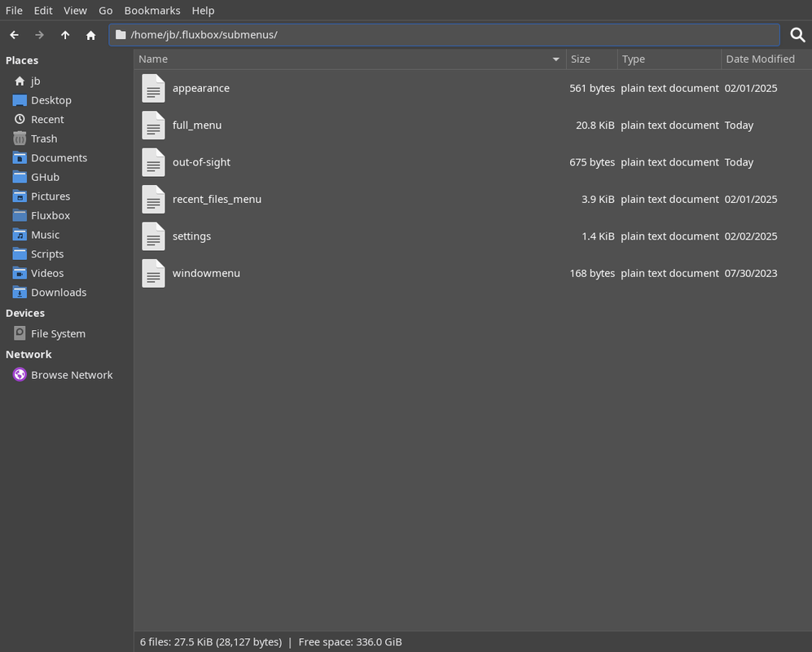The height and width of the screenshot is (652, 812).
Task: Jump to home folder via toolbar house icon
Action: coord(90,35)
